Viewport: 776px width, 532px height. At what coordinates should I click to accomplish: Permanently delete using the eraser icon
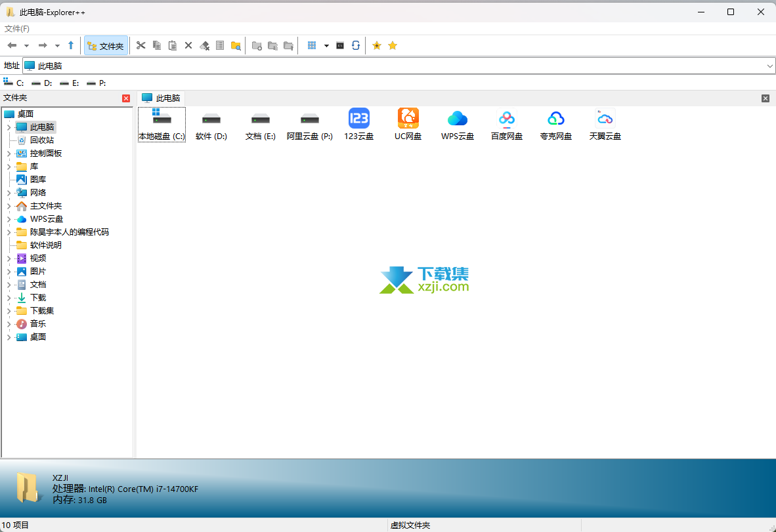[x=204, y=45]
